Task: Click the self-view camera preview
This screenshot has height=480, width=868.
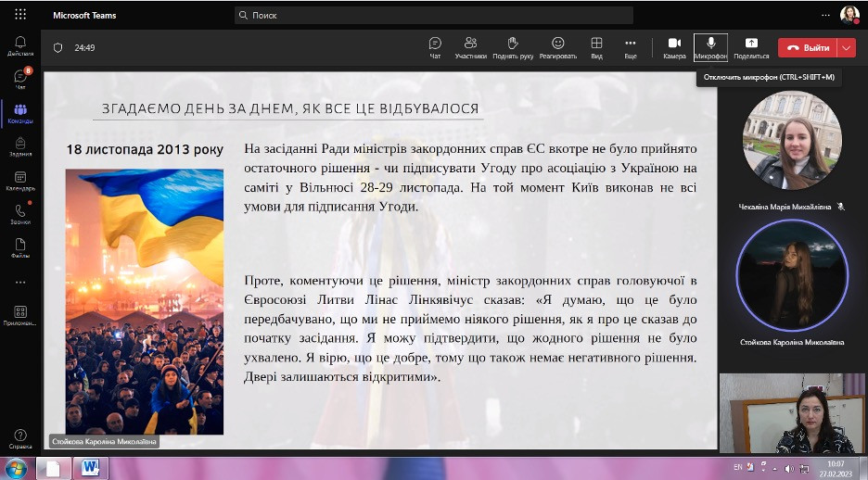Action: tap(792, 413)
